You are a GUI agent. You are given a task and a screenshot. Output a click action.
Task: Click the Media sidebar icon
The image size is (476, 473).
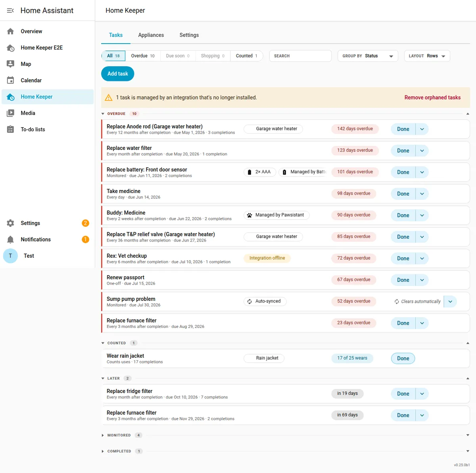(11, 113)
